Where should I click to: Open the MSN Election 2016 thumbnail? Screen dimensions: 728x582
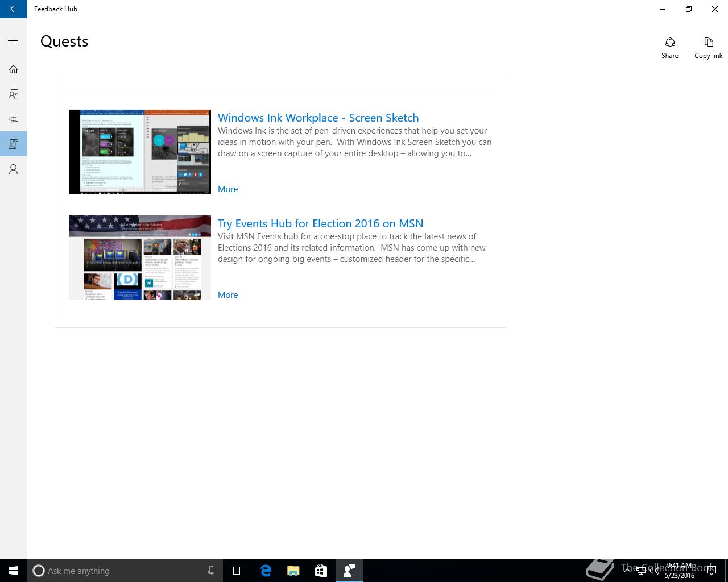[140, 257]
